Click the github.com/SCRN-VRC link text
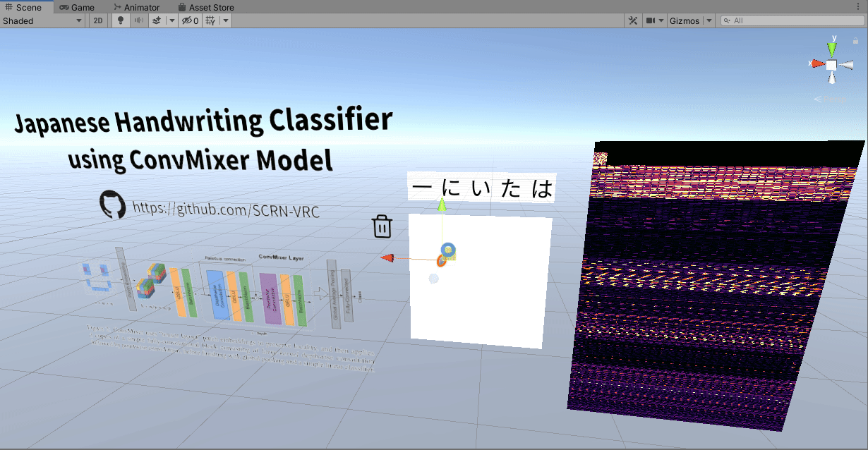Image resolution: width=868 pixels, height=450 pixels. [x=226, y=209]
